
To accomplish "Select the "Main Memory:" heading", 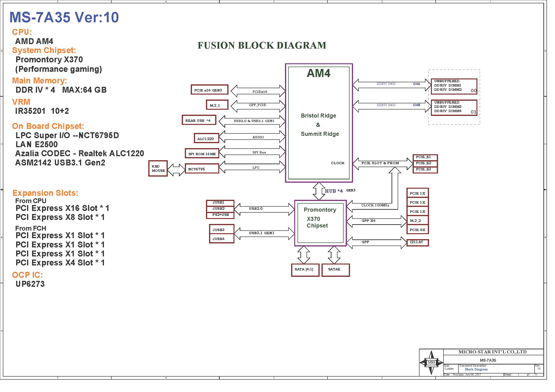I will (x=39, y=81).
